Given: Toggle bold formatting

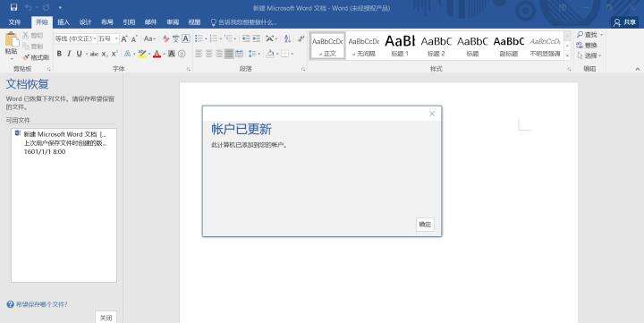Looking at the screenshot, I should pos(59,54).
